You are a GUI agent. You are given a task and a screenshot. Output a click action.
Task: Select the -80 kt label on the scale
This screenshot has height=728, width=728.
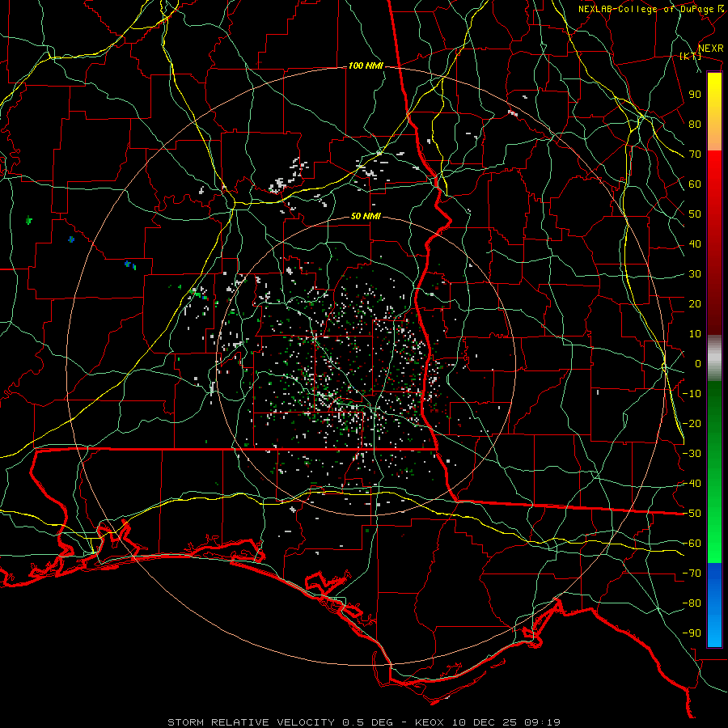pyautogui.click(x=692, y=603)
